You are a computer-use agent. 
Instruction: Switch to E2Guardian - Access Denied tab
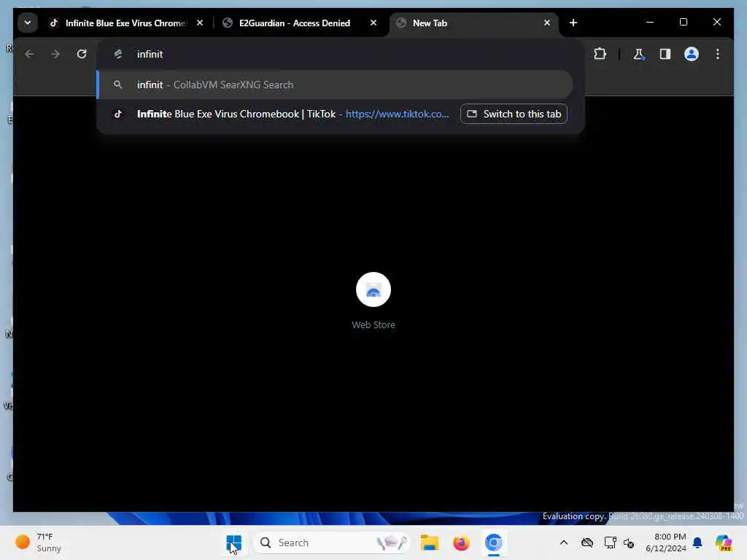coord(295,23)
